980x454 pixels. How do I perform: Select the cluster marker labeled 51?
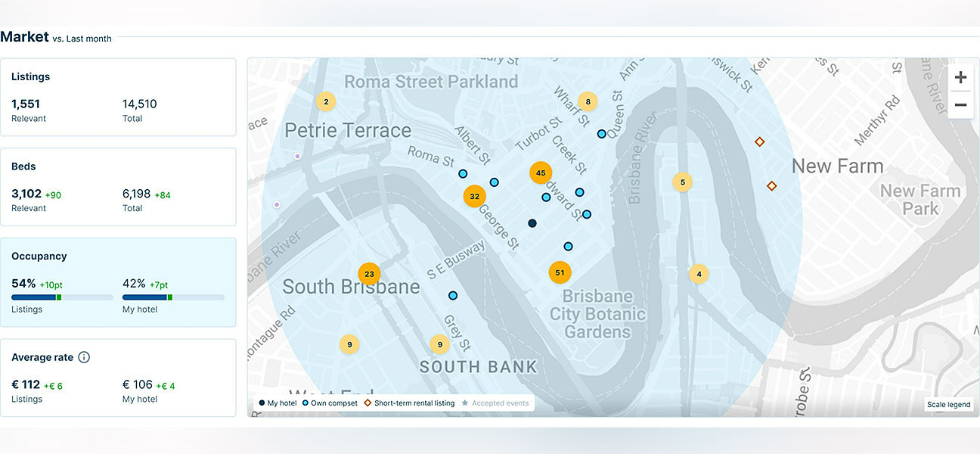(x=560, y=272)
